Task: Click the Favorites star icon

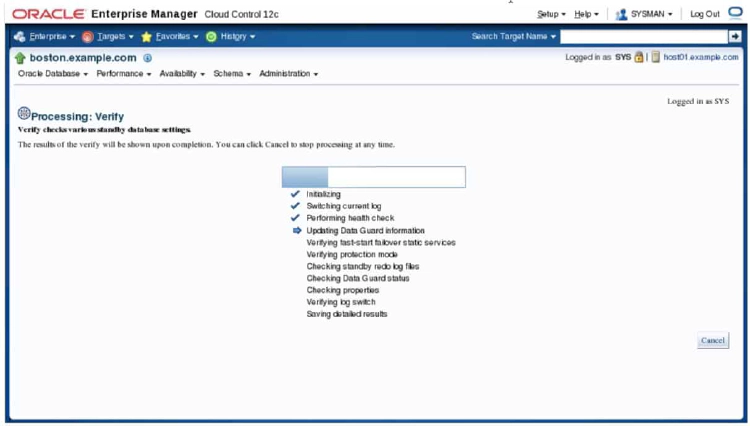Action: pyautogui.click(x=146, y=36)
